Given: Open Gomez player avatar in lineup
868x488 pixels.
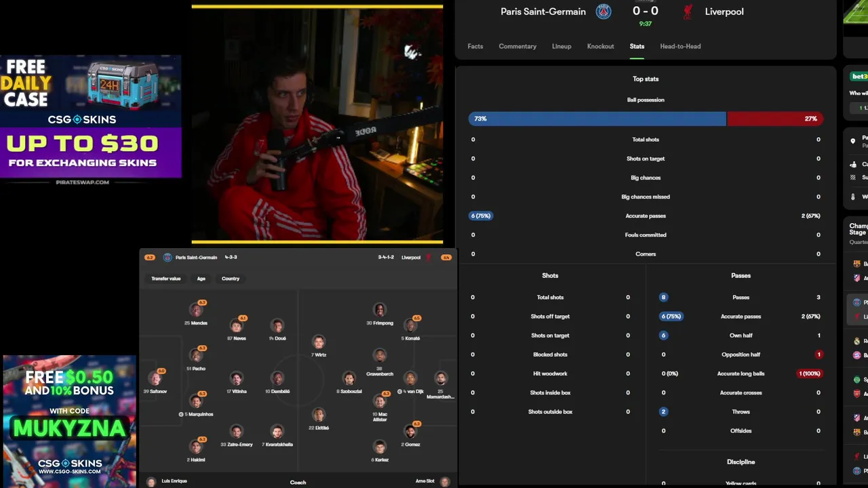Looking at the screenshot, I should [x=410, y=432].
